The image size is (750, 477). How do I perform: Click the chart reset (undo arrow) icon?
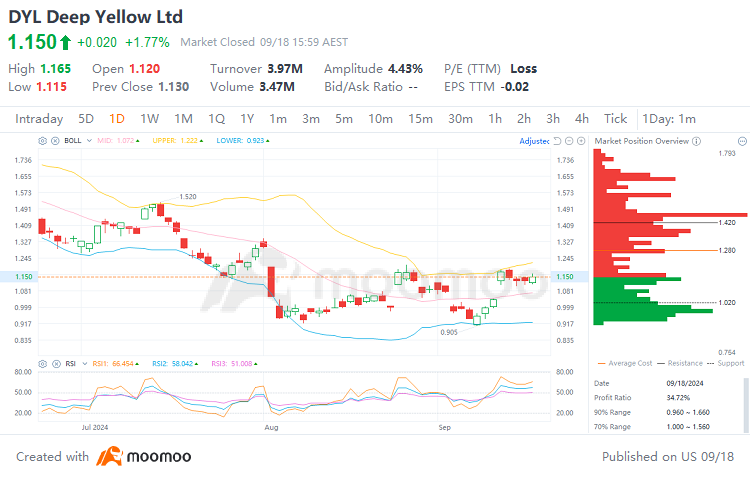[x=557, y=141]
